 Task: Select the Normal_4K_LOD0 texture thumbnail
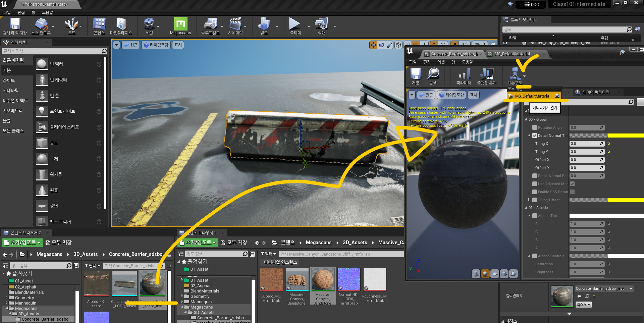pyautogui.click(x=349, y=279)
